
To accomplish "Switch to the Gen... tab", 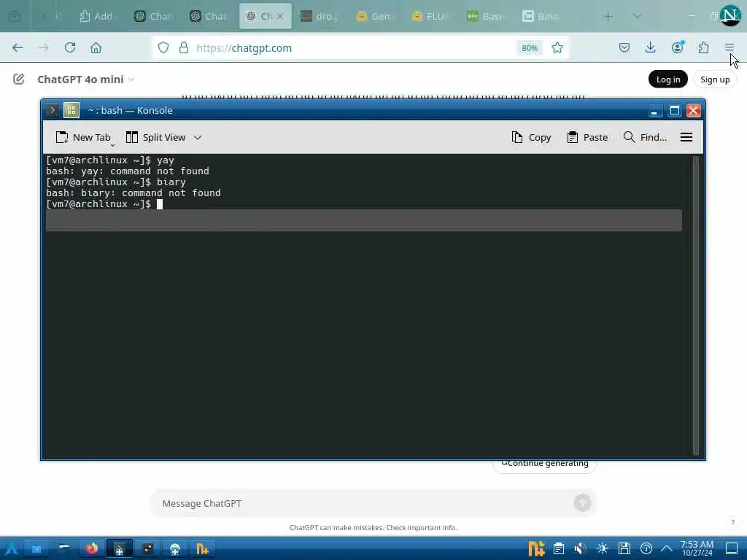I will click(375, 16).
